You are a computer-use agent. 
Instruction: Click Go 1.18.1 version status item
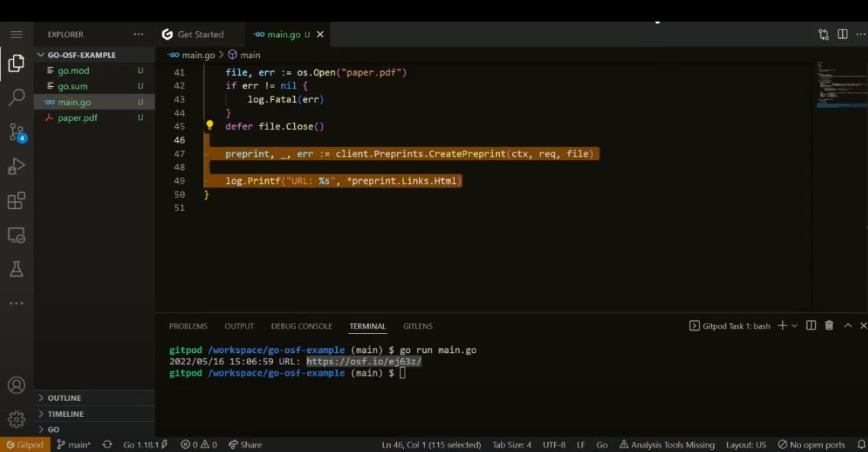(x=146, y=445)
